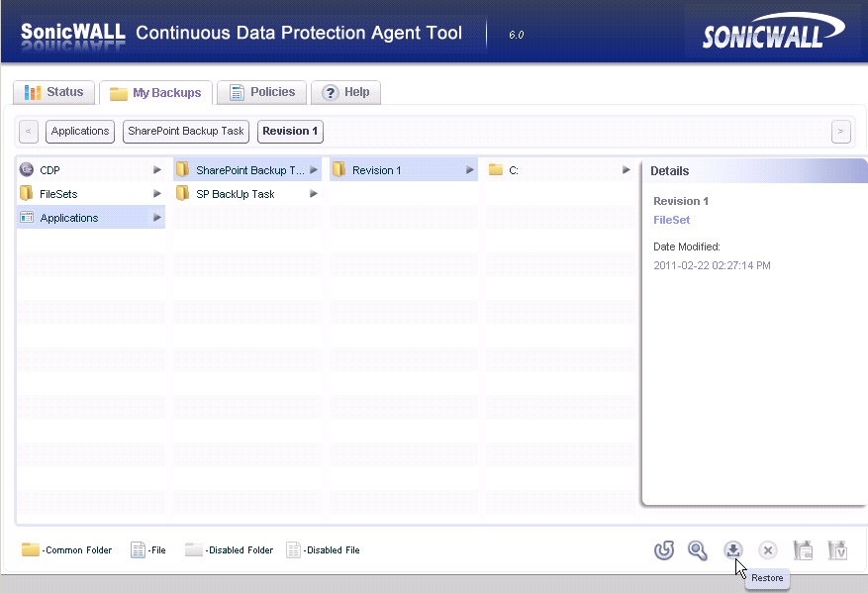Click the SP BackUp Task folder icon
The width and height of the screenshot is (868, 593).
[182, 193]
